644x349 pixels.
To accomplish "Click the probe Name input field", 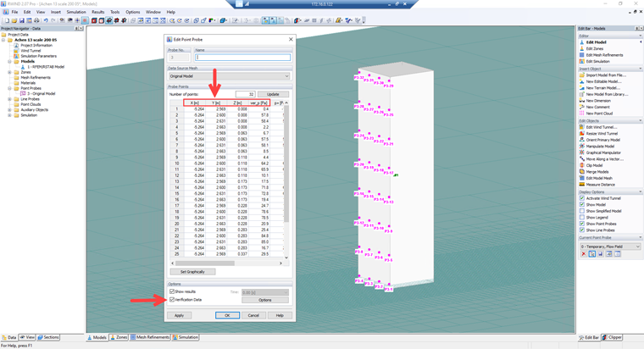I will (x=242, y=58).
